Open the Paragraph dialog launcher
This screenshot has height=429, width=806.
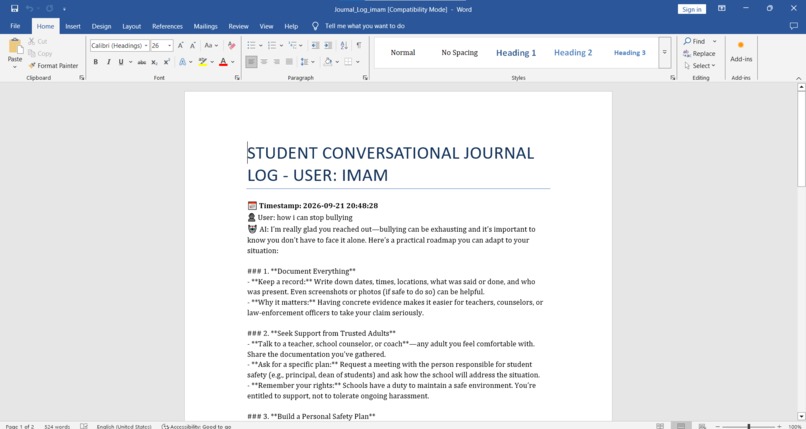coord(365,78)
